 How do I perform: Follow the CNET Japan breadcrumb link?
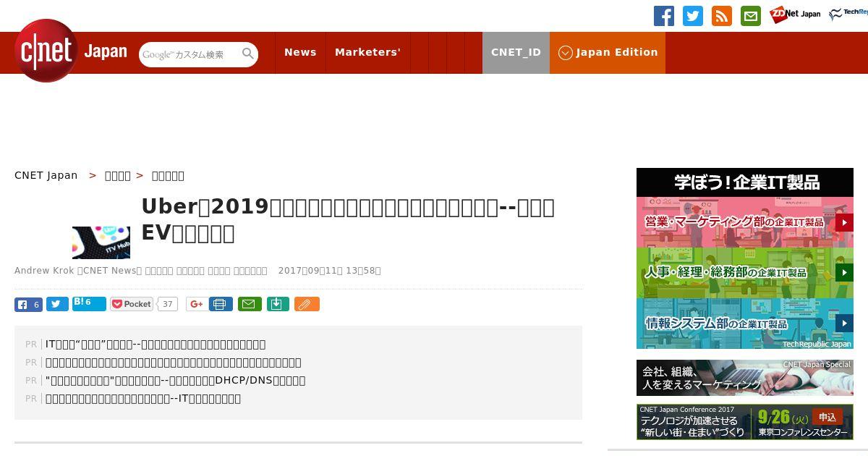coord(46,175)
